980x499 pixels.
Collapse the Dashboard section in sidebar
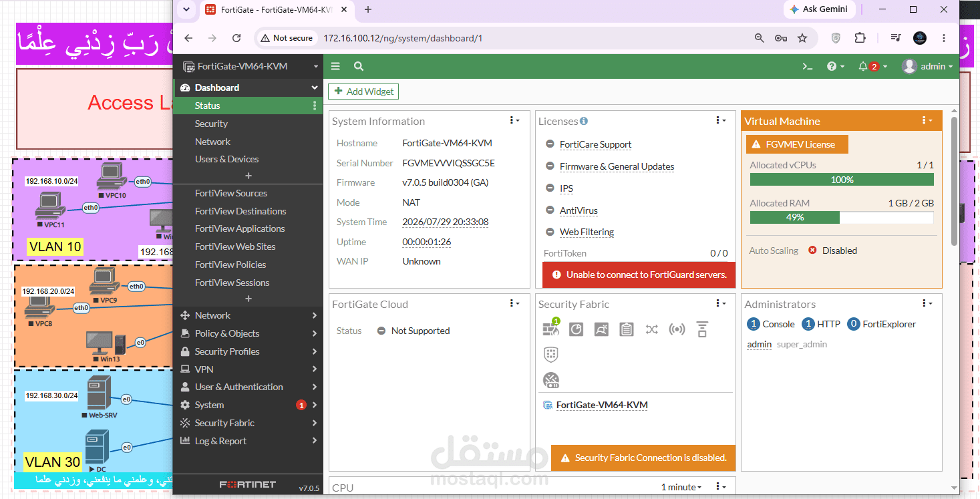pyautogui.click(x=248, y=88)
